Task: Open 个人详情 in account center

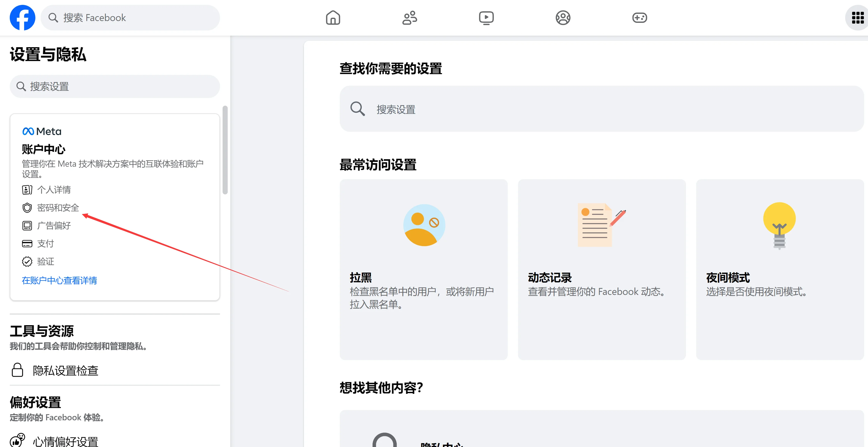Action: click(x=54, y=190)
